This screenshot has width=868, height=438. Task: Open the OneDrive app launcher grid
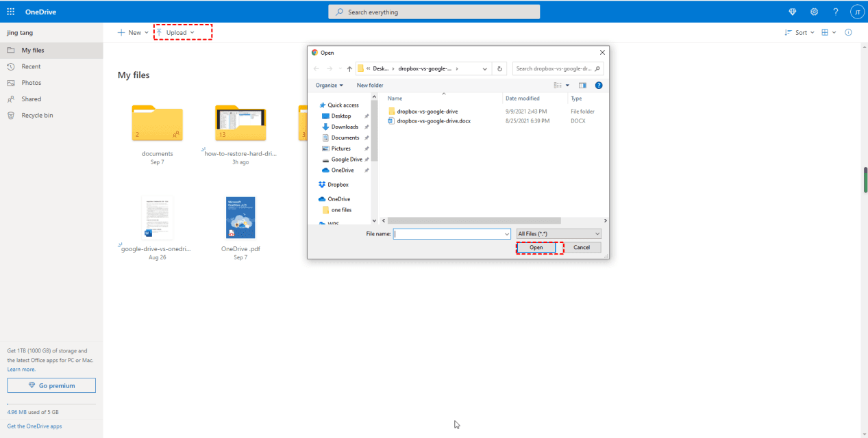pos(11,12)
